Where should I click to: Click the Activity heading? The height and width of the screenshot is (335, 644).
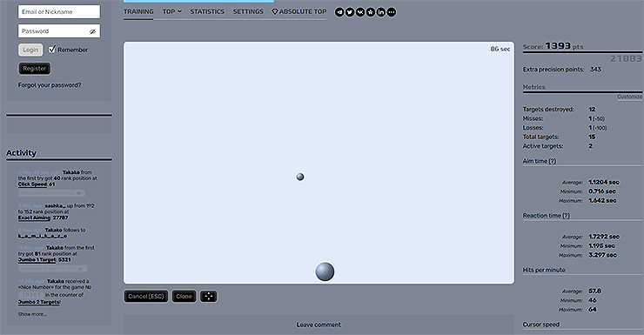(21, 153)
